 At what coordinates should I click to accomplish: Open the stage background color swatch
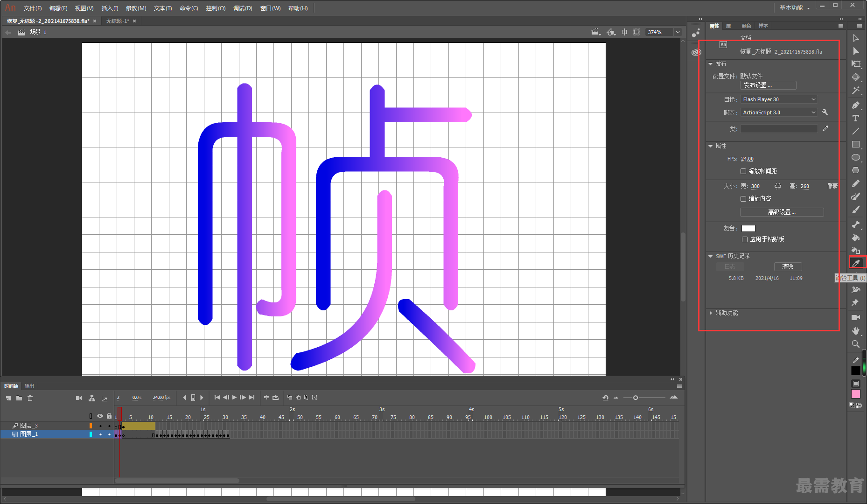point(748,229)
